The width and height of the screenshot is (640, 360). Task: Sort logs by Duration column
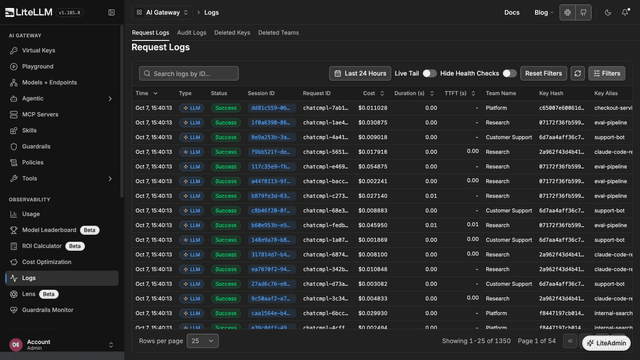(414, 93)
